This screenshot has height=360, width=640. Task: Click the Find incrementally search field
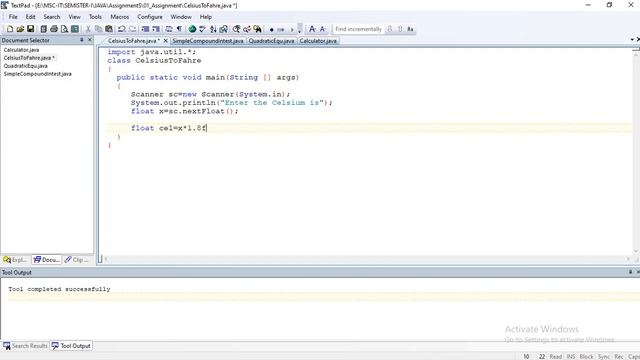[x=358, y=29]
